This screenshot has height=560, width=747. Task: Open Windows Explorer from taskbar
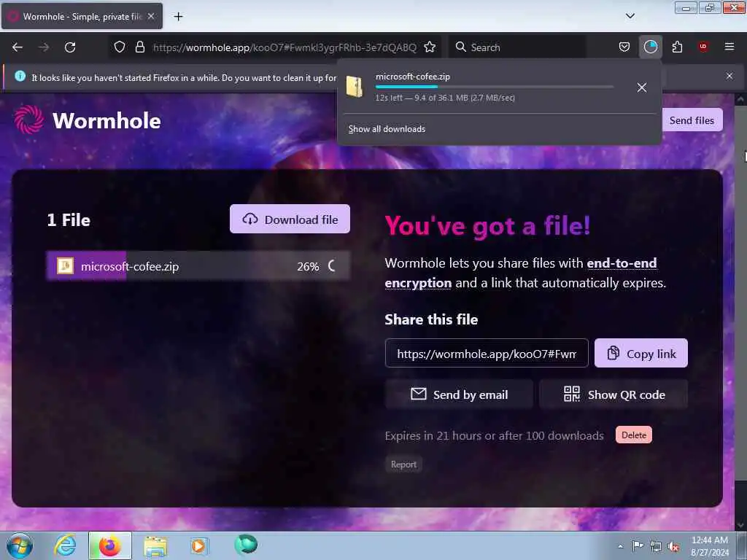[155, 546]
